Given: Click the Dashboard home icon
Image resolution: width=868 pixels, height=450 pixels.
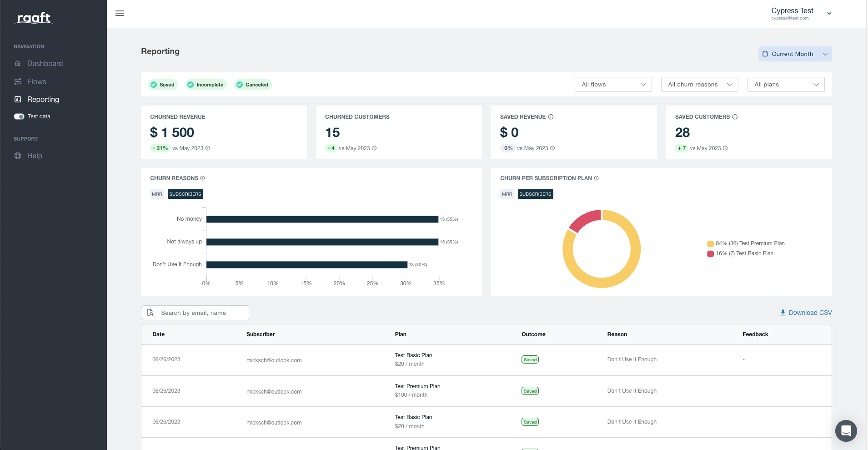Looking at the screenshot, I should 18,63.
